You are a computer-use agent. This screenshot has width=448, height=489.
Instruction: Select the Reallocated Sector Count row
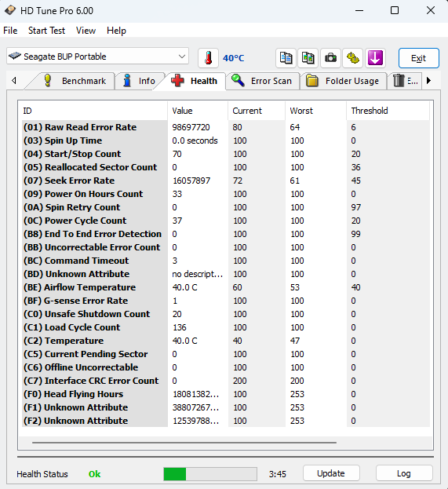click(x=226, y=167)
